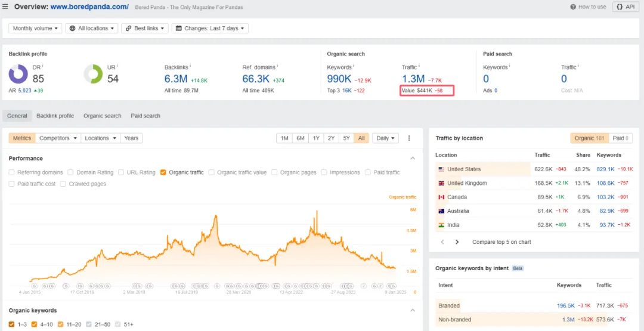Select the Metrics chart mode

[x=22, y=138]
